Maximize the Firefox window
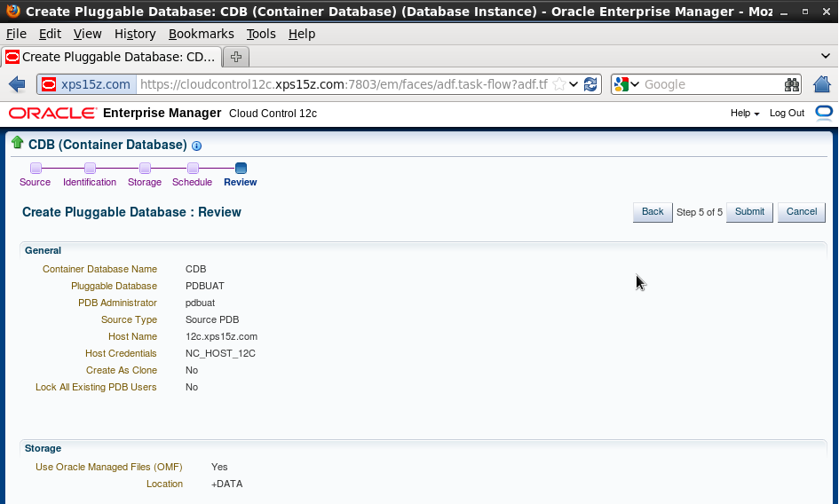Screen dimensions: 839x504 tap(804, 12)
